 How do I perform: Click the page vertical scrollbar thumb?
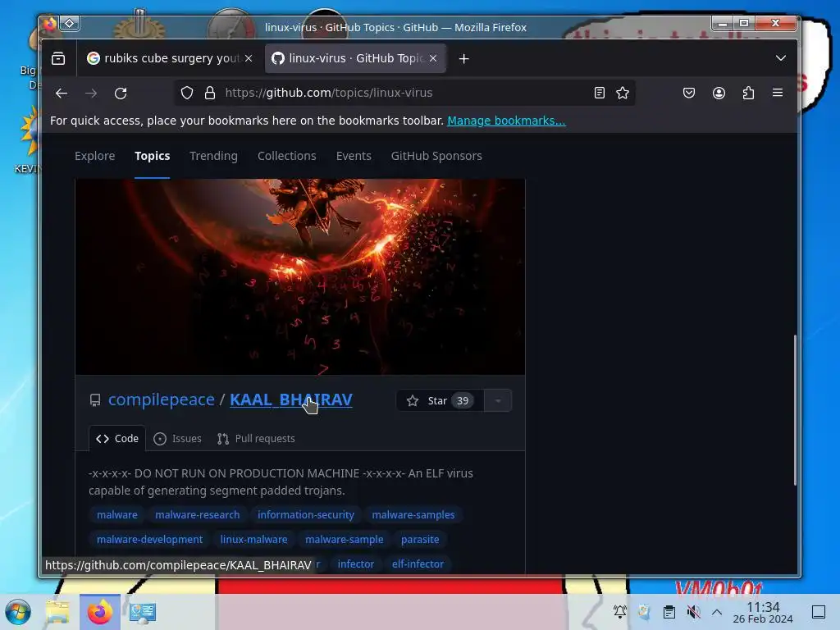795,410
